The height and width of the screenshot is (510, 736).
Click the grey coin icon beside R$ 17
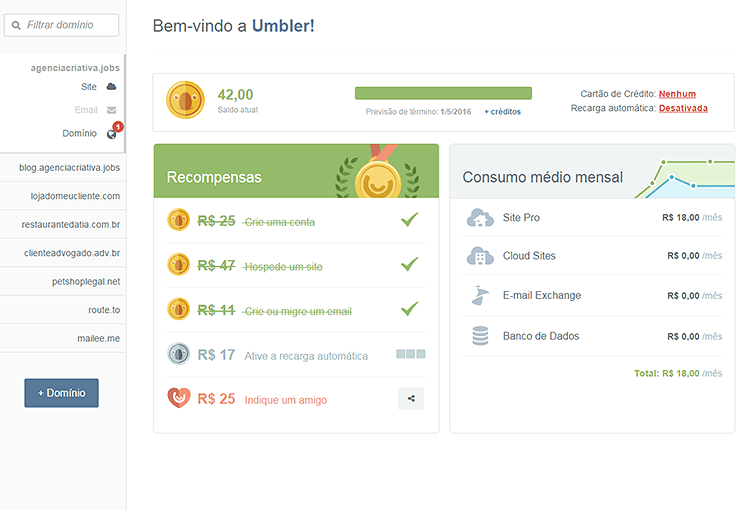(178, 354)
